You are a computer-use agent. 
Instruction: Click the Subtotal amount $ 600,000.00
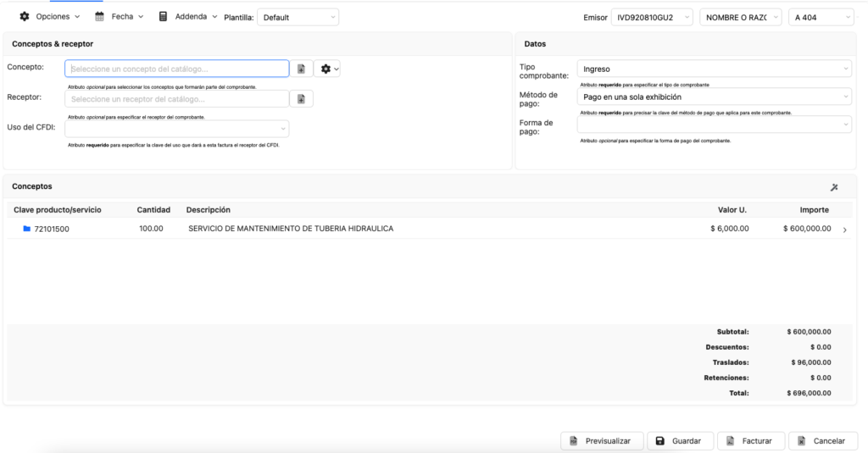tap(809, 332)
